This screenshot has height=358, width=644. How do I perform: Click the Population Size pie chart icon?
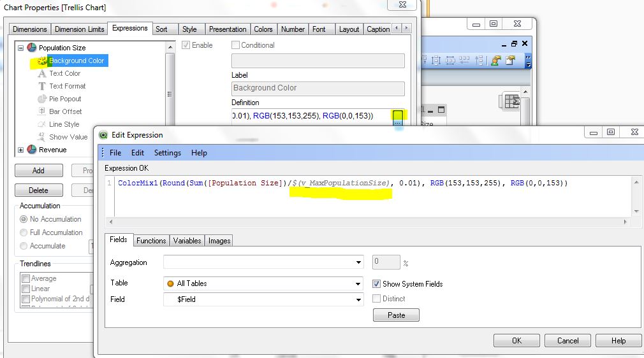(x=32, y=48)
